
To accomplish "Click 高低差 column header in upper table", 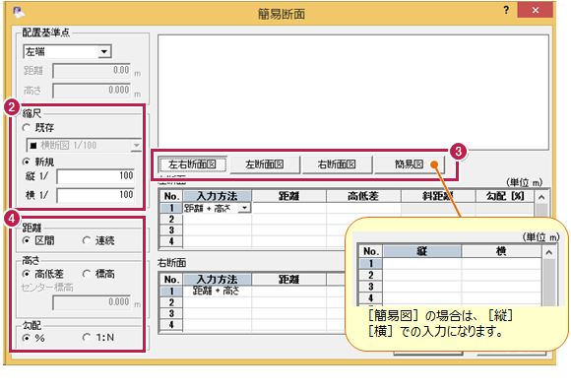I will pos(363,196).
